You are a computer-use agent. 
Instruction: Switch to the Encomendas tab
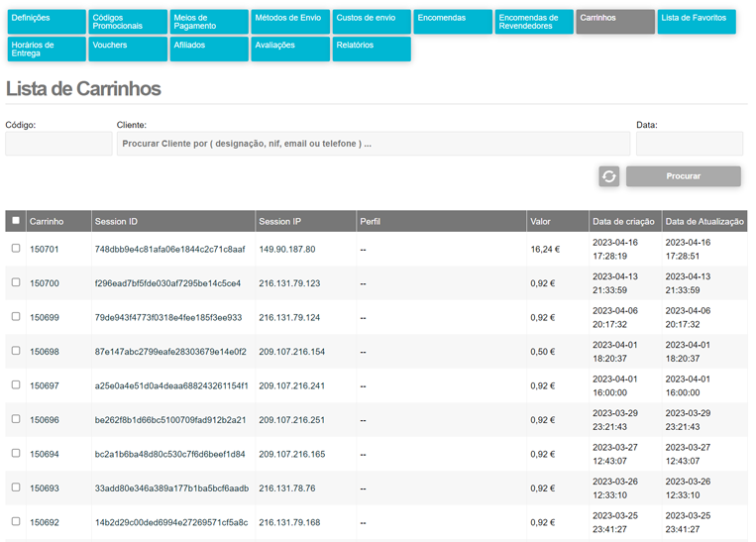tap(453, 22)
